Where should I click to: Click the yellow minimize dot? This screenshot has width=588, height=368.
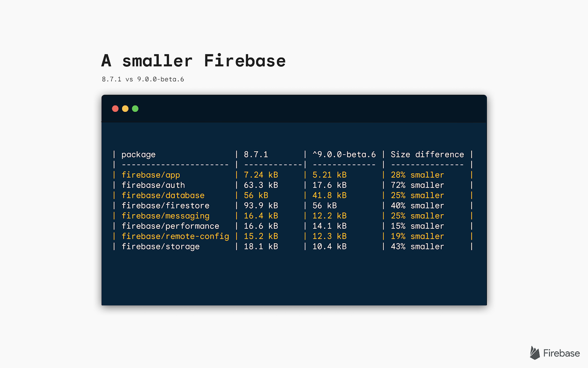click(125, 109)
